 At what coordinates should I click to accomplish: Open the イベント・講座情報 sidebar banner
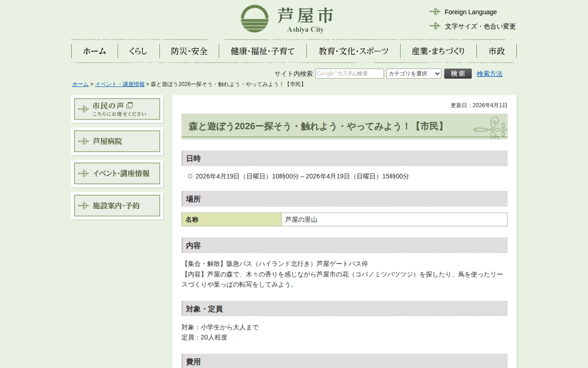(117, 173)
